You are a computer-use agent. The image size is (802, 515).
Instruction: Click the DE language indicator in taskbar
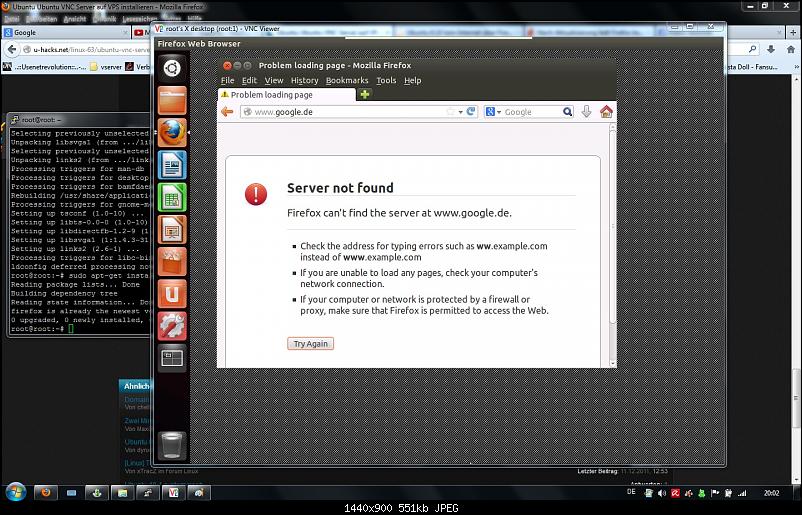click(631, 491)
